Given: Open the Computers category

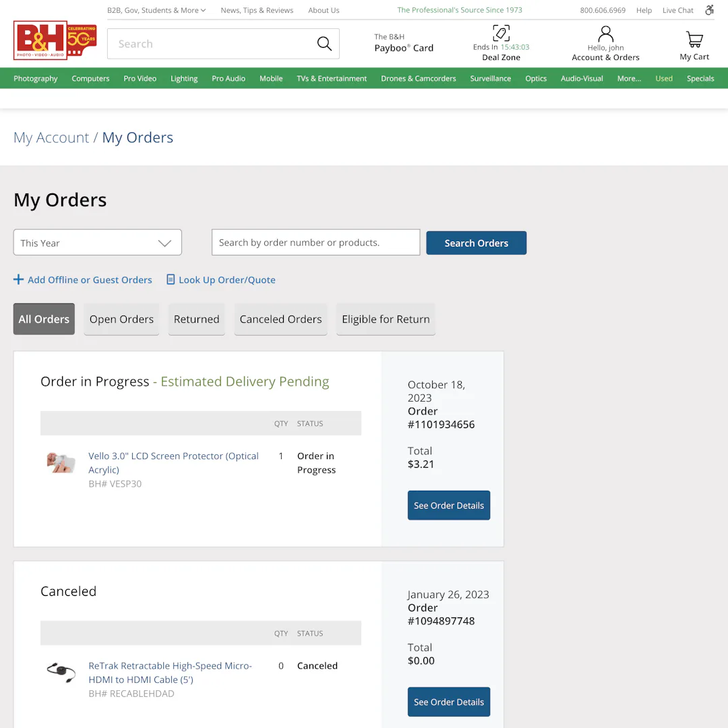Looking at the screenshot, I should click(90, 78).
